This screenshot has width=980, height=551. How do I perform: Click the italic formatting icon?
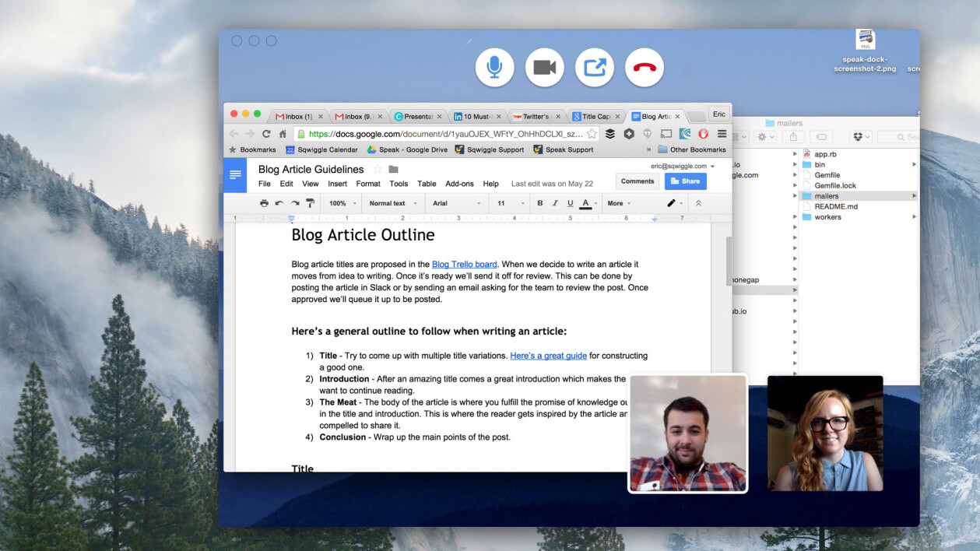click(x=555, y=203)
